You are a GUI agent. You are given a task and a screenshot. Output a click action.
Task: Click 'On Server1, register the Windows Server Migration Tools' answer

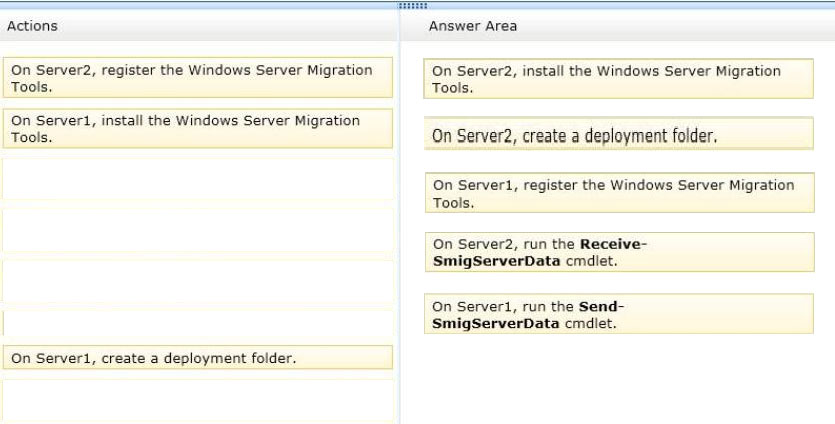click(619, 193)
